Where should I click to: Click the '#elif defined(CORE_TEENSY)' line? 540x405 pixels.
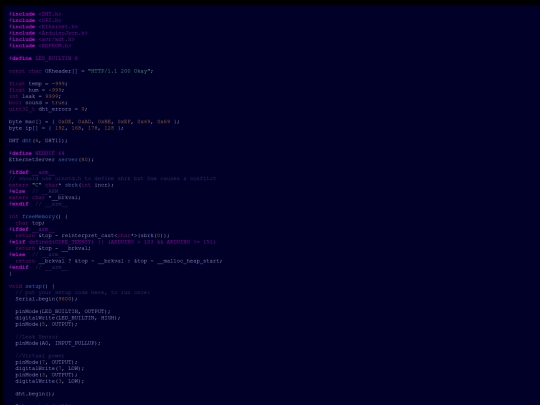[112, 242]
